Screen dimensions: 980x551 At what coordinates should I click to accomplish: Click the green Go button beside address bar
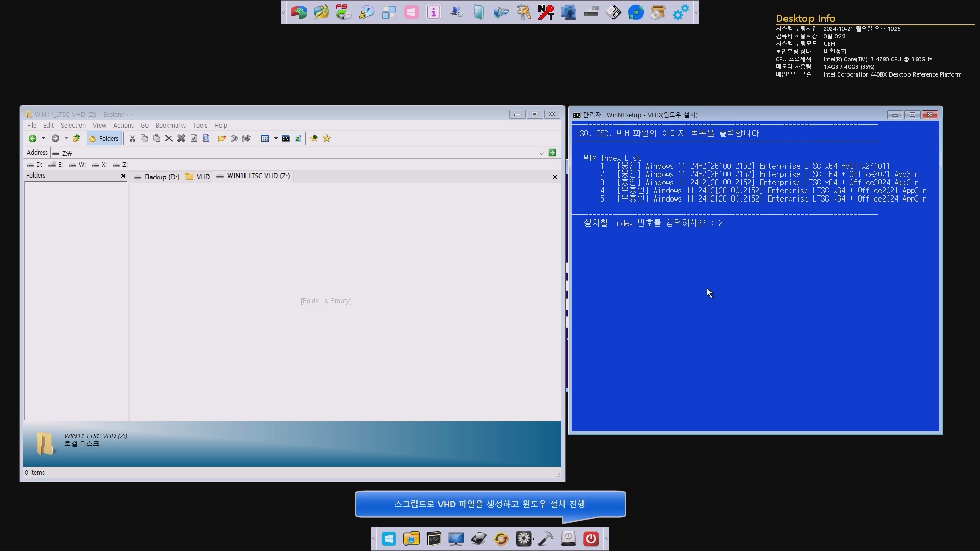[x=552, y=153]
